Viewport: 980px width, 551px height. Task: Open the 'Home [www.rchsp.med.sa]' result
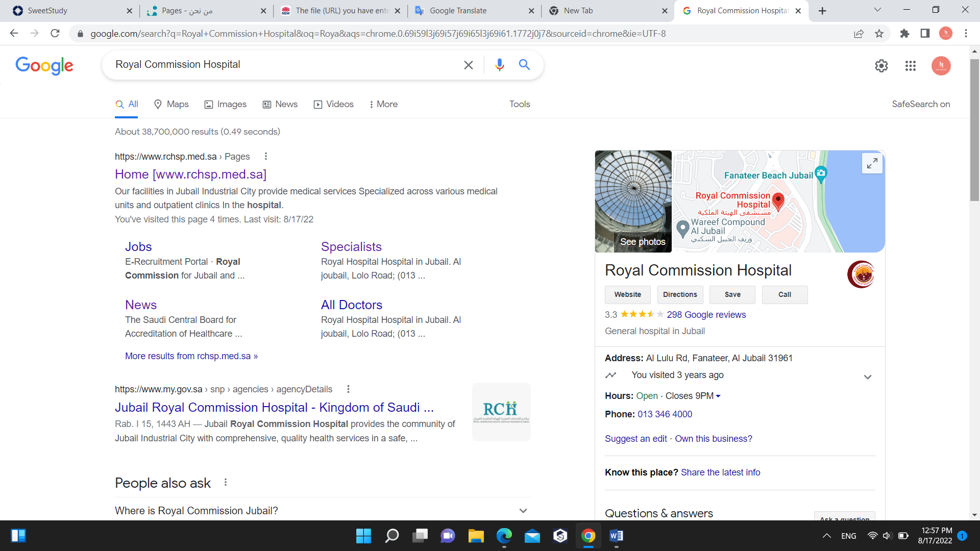[190, 174]
